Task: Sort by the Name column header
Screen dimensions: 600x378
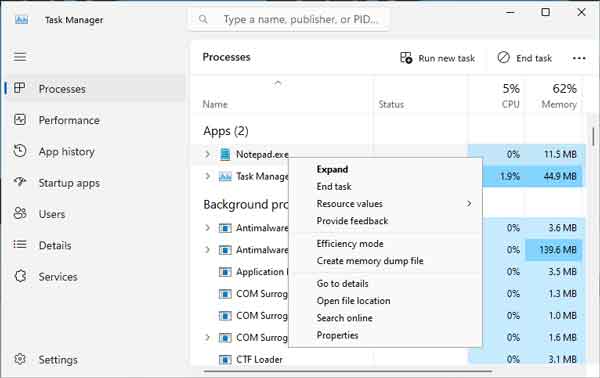Action: (215, 104)
